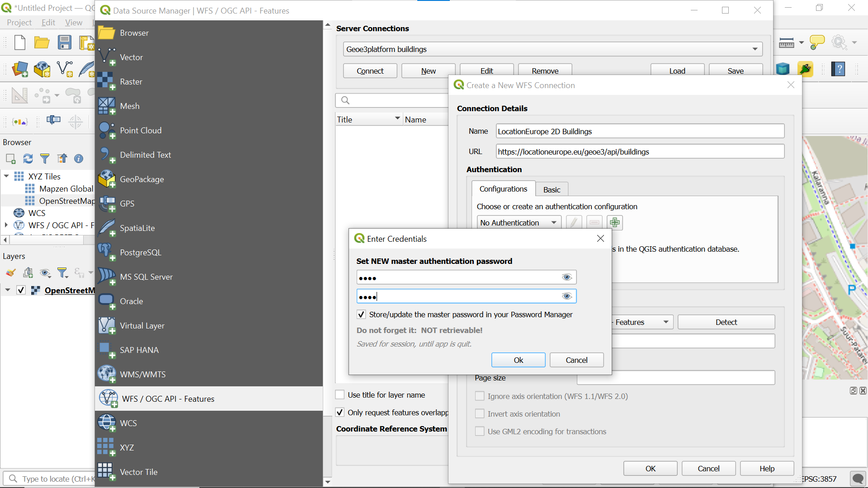Click the second password input field
This screenshot has width=868, height=488.
(465, 297)
